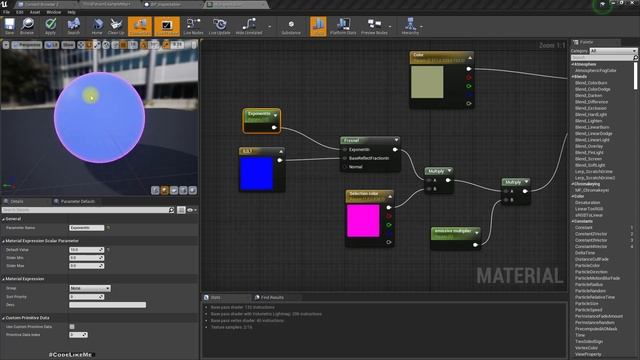Switch to the Details tab
The height and width of the screenshot is (360, 640).
pyautogui.click(x=16, y=201)
